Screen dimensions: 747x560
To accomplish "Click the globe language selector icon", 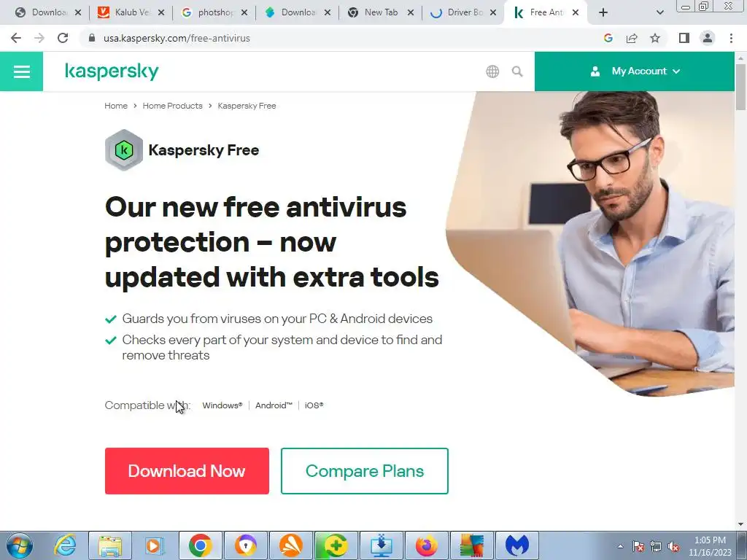I will [x=492, y=71].
